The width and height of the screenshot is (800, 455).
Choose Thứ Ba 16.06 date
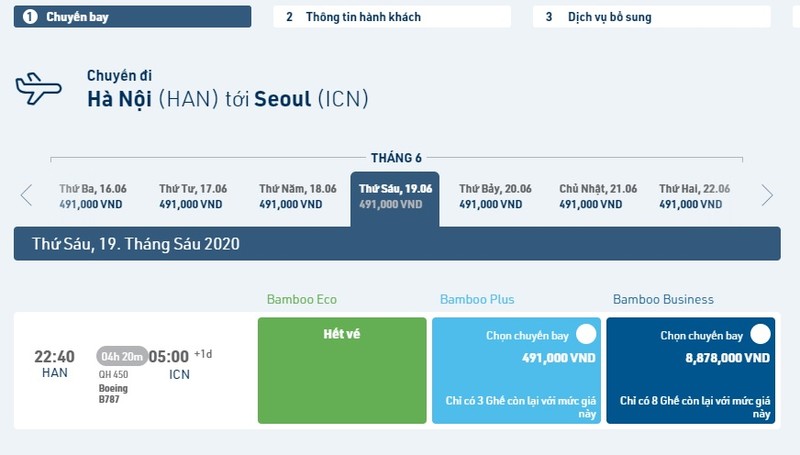(x=92, y=196)
